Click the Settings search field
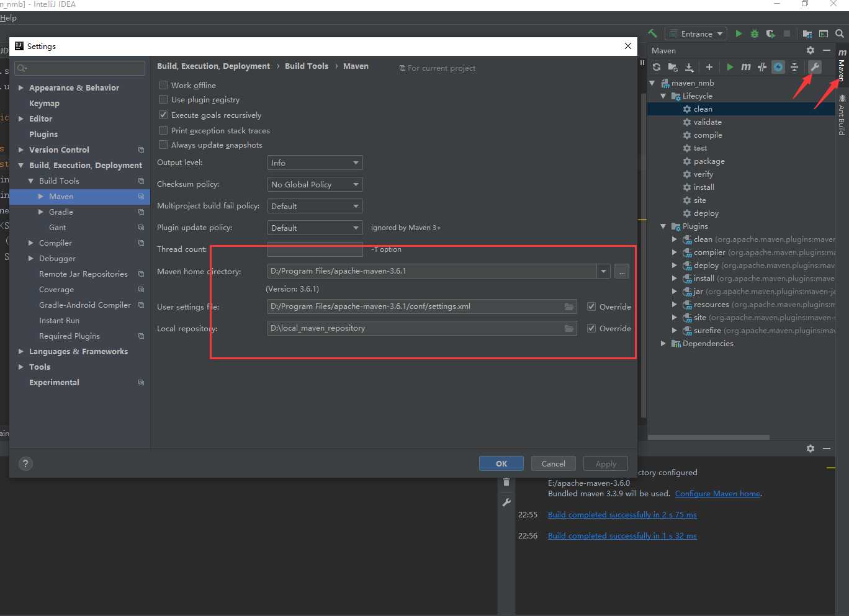The height and width of the screenshot is (616, 849). [x=79, y=68]
